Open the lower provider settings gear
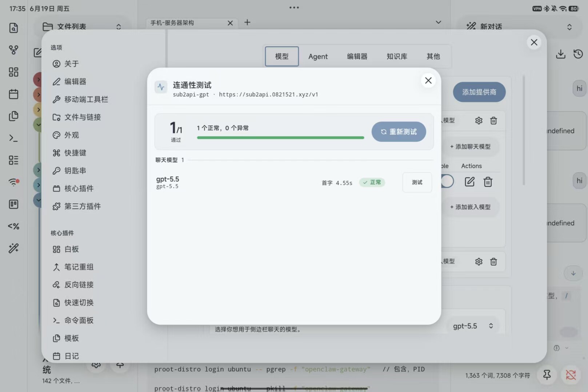Screen dimensions: 588x392 (479, 262)
